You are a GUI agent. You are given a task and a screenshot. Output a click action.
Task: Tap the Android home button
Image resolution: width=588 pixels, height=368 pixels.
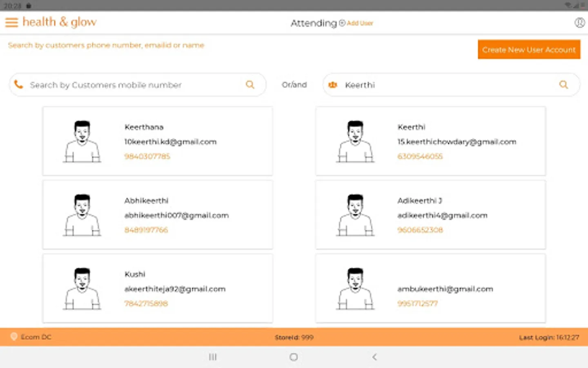click(294, 357)
